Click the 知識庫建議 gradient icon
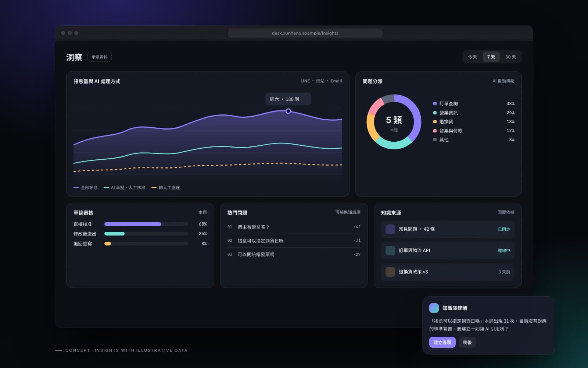This screenshot has width=588, height=368. (x=434, y=308)
